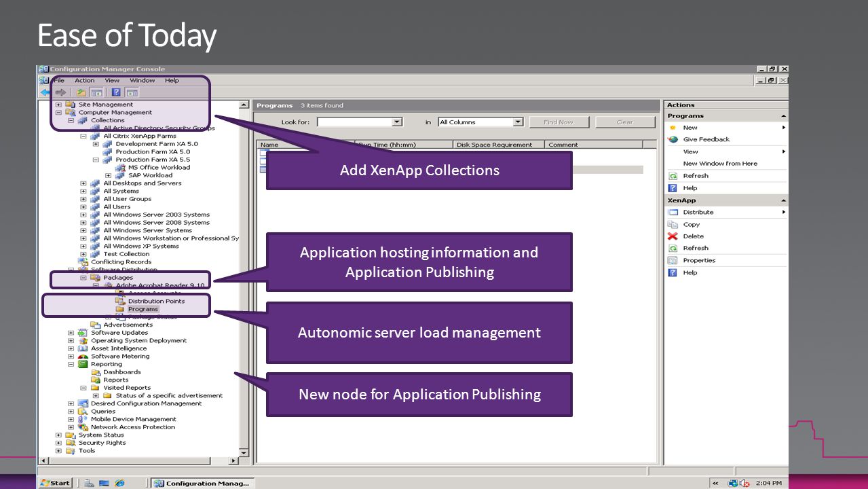
Task: Click the Mobile Device Management icon
Action: coord(83,419)
